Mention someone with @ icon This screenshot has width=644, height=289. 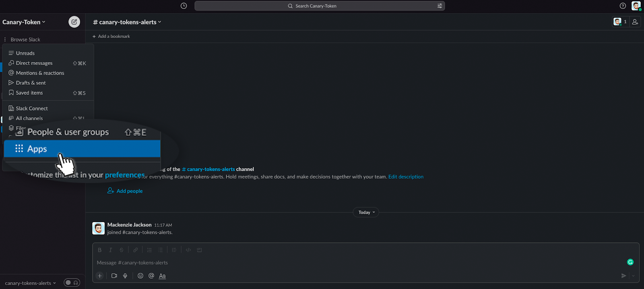[x=151, y=276]
